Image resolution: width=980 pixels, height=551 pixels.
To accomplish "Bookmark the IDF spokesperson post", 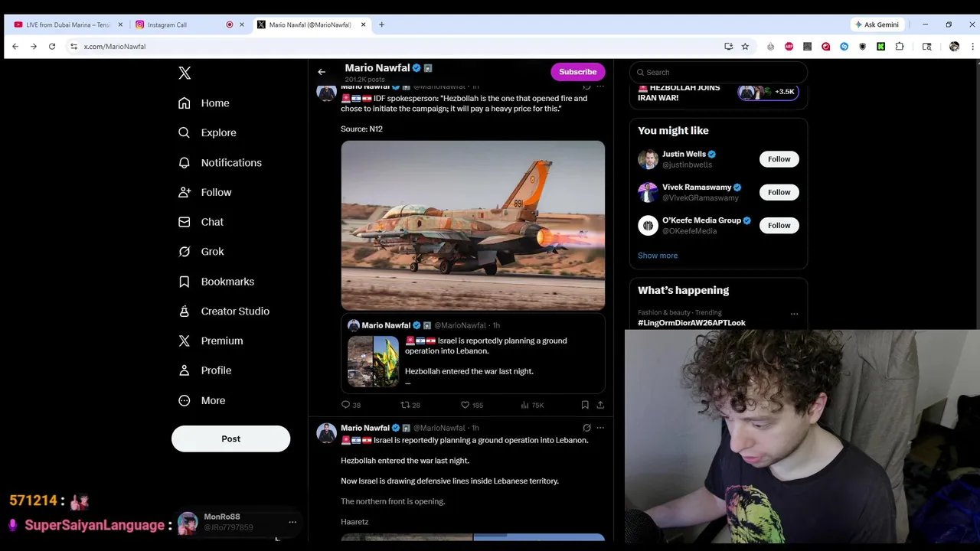I will tap(585, 405).
